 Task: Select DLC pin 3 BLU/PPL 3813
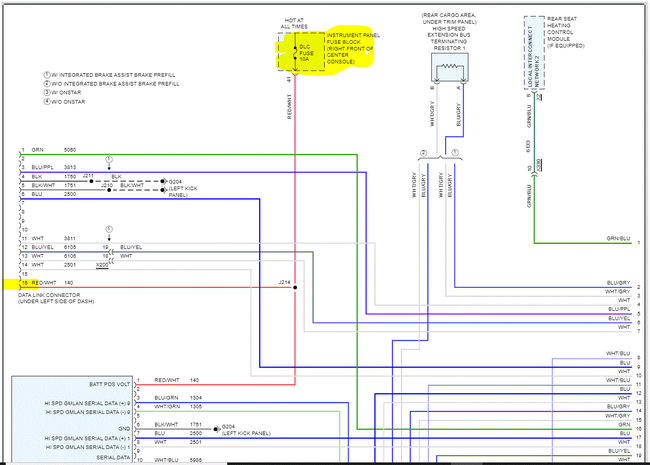(49, 167)
